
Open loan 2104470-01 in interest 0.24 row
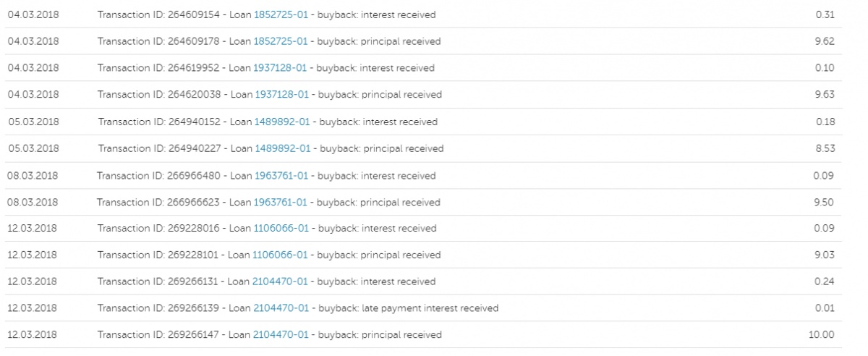pyautogui.click(x=280, y=281)
